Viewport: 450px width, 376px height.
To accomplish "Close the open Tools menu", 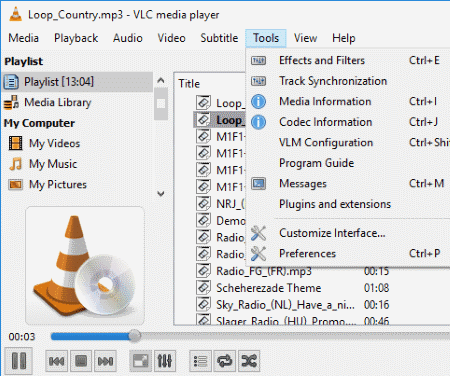I will coord(266,38).
